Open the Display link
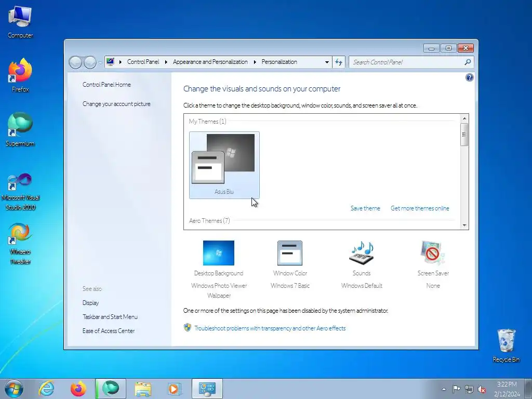This screenshot has height=399, width=532. (90, 303)
